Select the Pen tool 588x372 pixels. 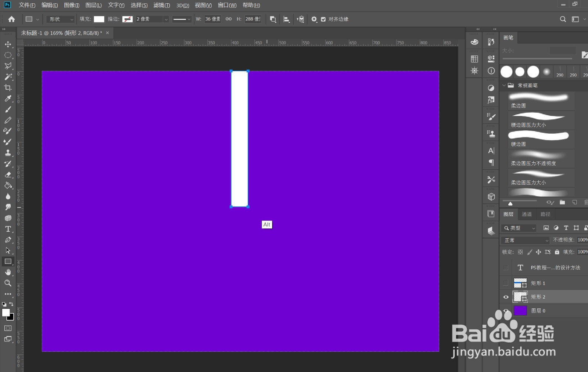[x=8, y=240]
